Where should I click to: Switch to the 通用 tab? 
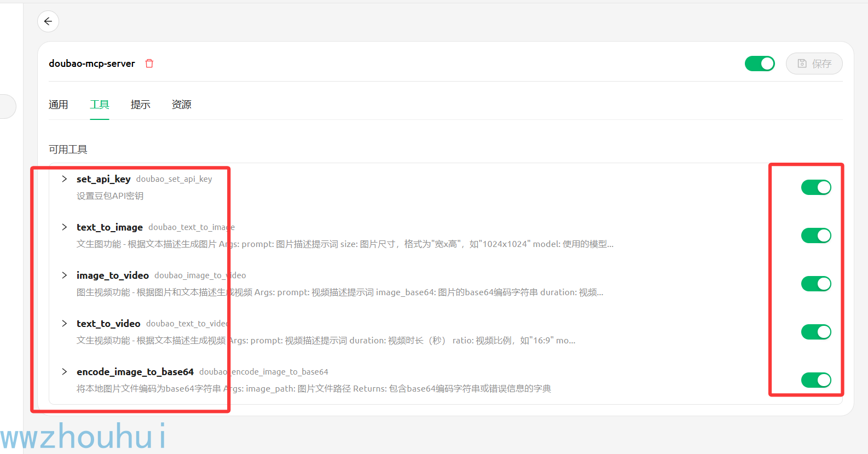coord(59,105)
